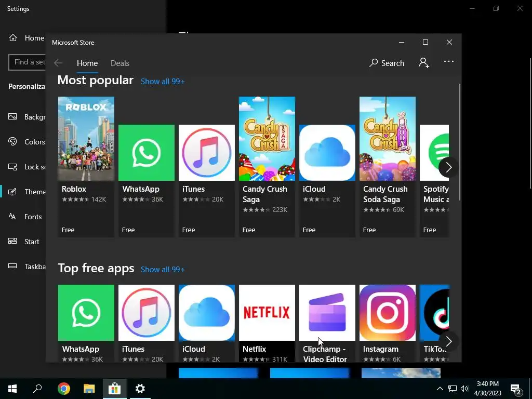Open Background settings in Settings
This screenshot has height=399, width=532.
click(x=26, y=117)
